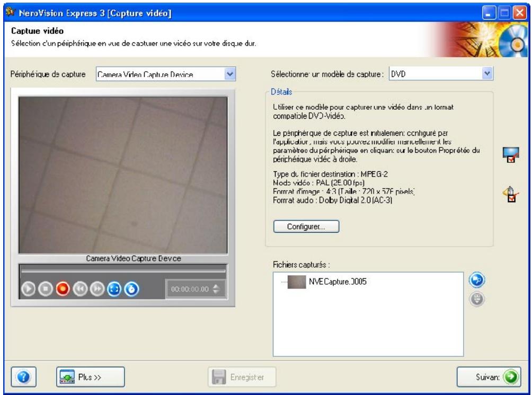
Task: Click the 'Camera Video Capture Device' preview caption
Action: (134, 259)
